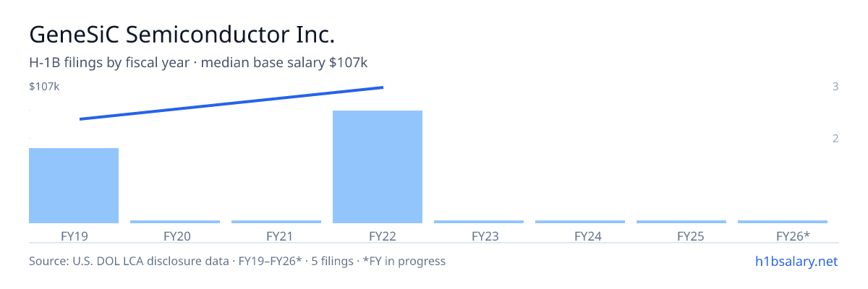Image resolution: width=868 pixels, height=289 pixels.
Task: Click the FY26* thin bar
Action: pos(783,222)
